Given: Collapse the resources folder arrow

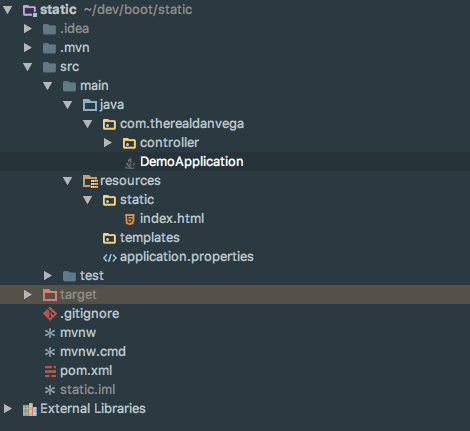Looking at the screenshot, I should pos(68,181).
